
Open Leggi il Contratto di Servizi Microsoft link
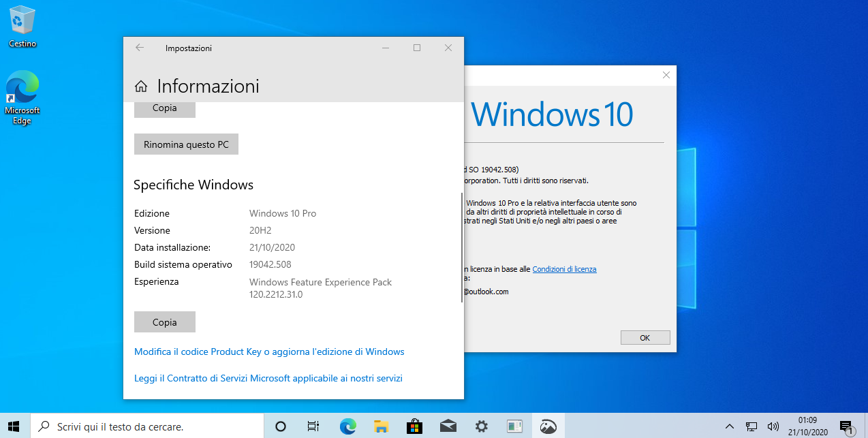(268, 378)
